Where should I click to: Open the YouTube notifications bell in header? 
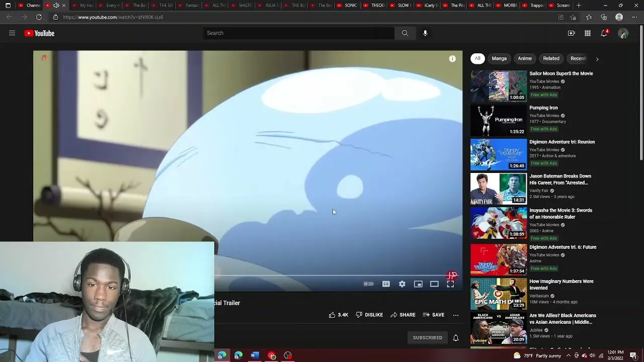pyautogui.click(x=604, y=33)
